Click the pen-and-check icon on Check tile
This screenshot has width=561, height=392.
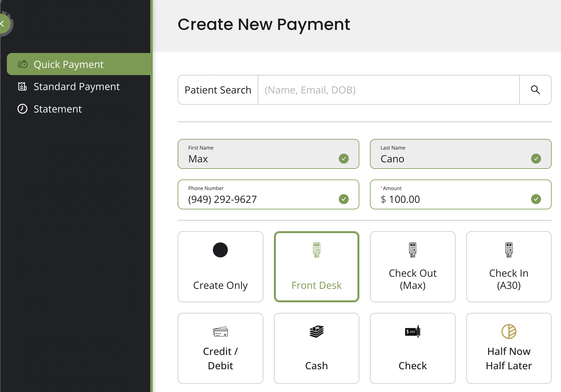tap(412, 332)
